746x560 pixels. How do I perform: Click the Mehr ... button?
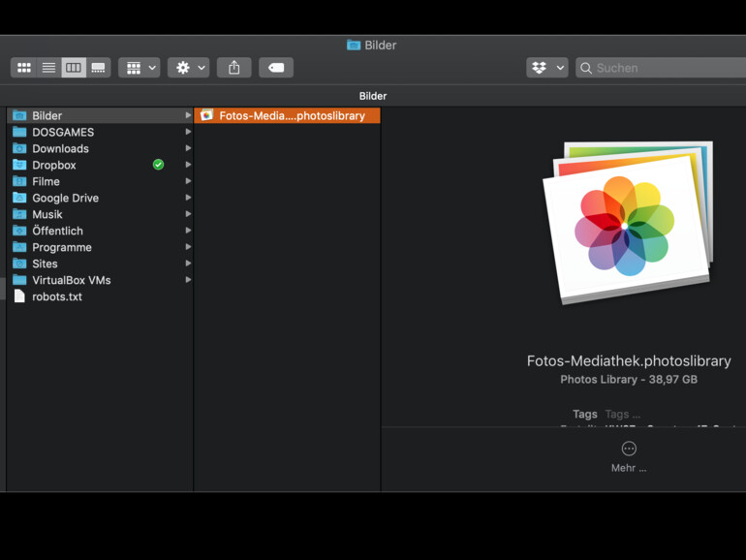tap(629, 457)
